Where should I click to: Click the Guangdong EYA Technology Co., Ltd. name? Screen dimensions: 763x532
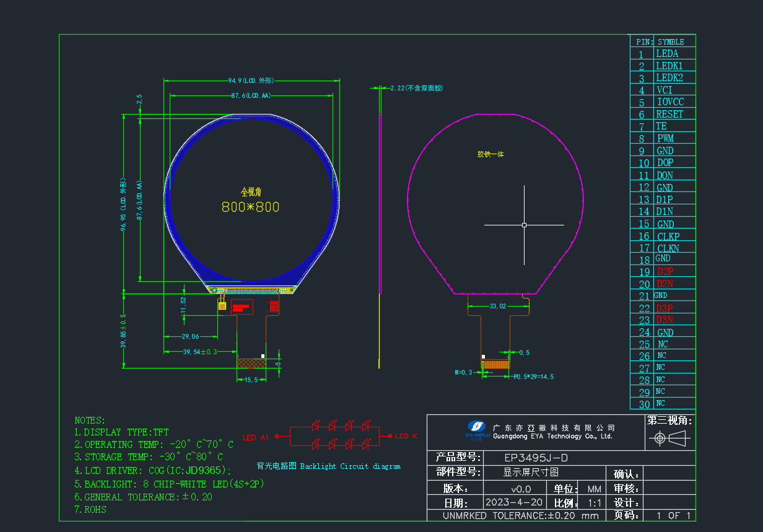pos(552,436)
